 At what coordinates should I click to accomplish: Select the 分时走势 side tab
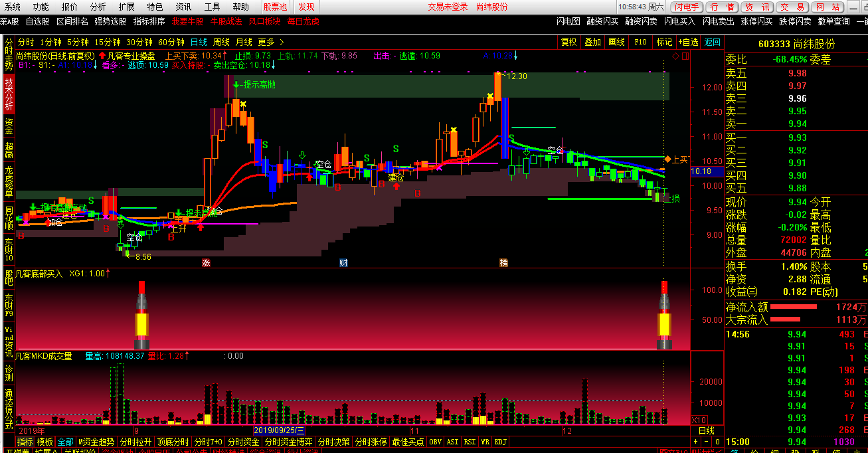click(x=9, y=54)
